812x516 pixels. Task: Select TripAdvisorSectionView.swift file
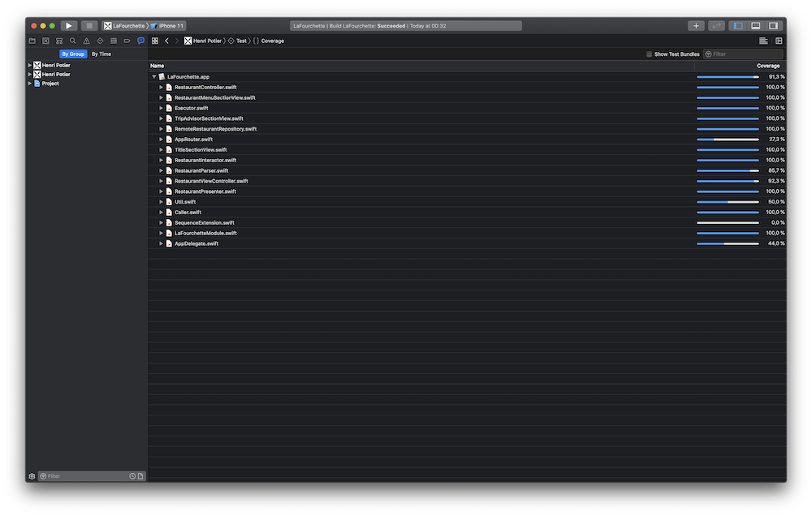(209, 118)
